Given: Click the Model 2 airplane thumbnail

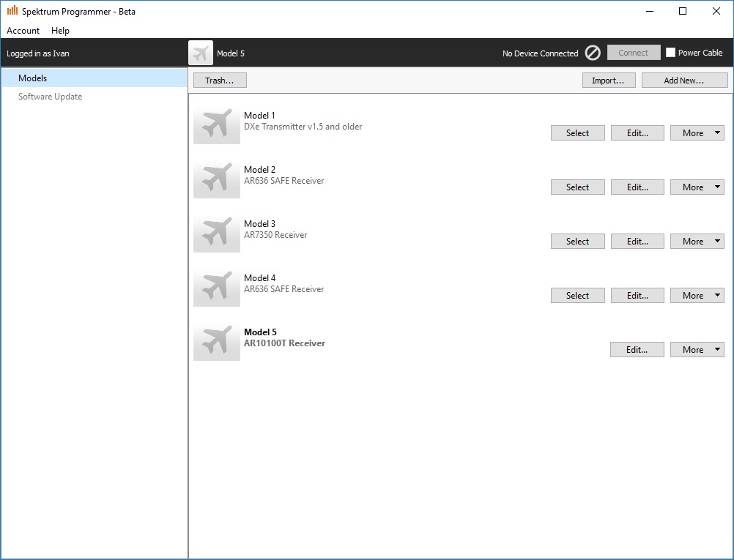Looking at the screenshot, I should pos(216,180).
